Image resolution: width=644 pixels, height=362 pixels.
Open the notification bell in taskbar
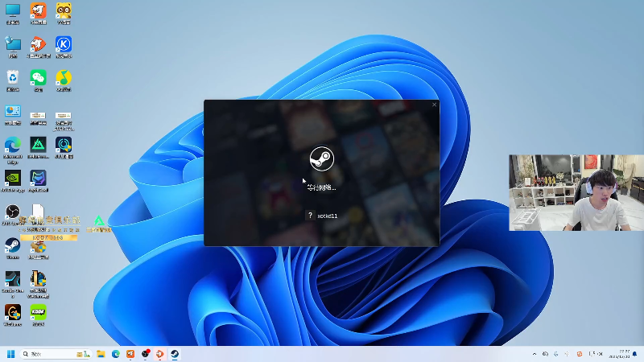(635, 354)
